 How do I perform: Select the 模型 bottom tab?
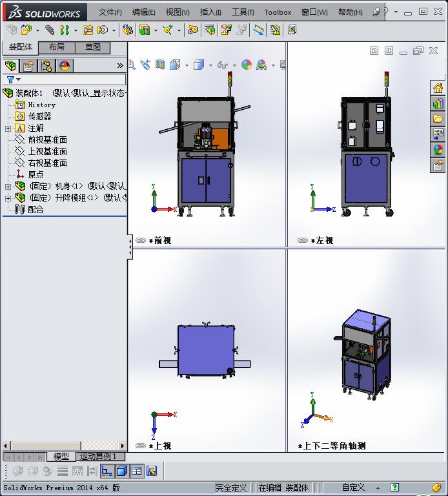tap(61, 457)
